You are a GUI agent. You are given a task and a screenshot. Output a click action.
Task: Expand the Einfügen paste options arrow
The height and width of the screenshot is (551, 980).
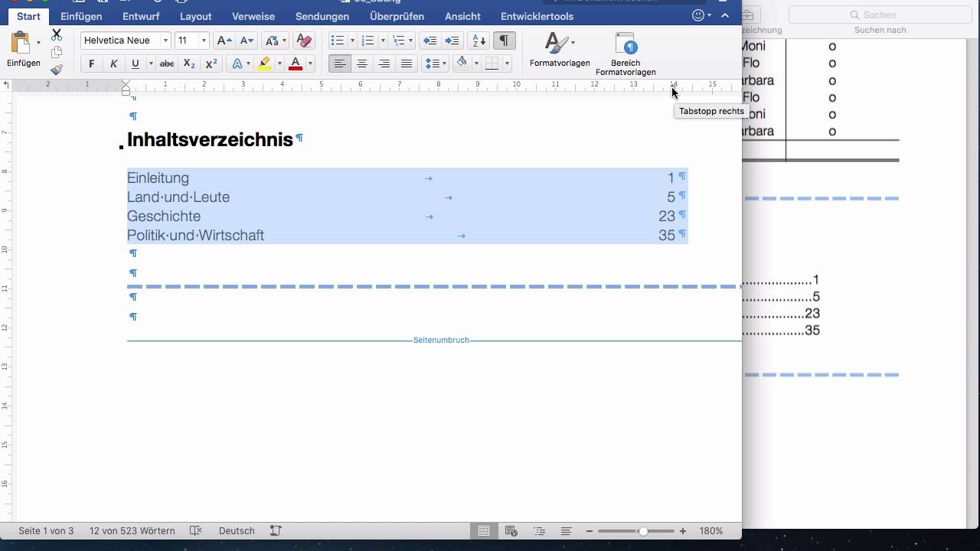38,43
